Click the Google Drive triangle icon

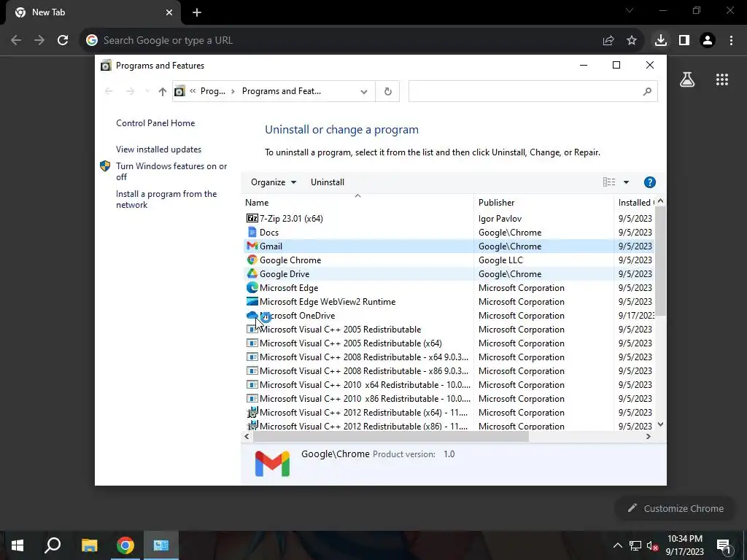pos(252,274)
